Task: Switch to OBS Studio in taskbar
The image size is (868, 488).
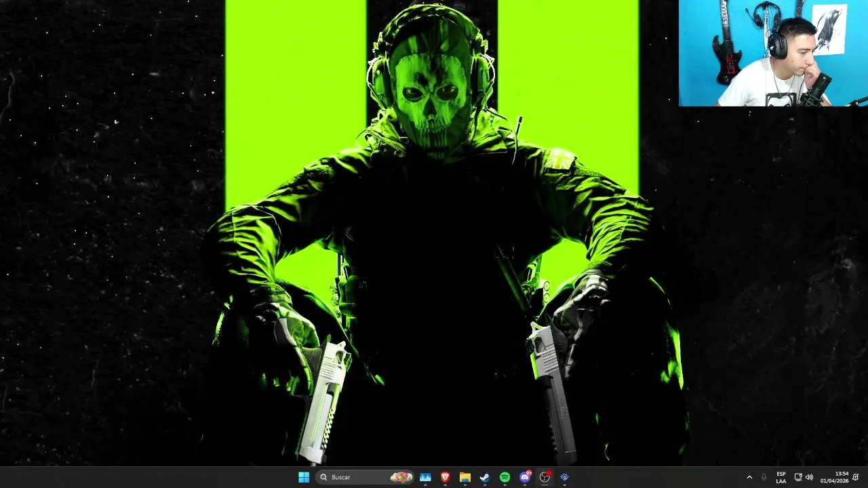Action: (x=545, y=477)
